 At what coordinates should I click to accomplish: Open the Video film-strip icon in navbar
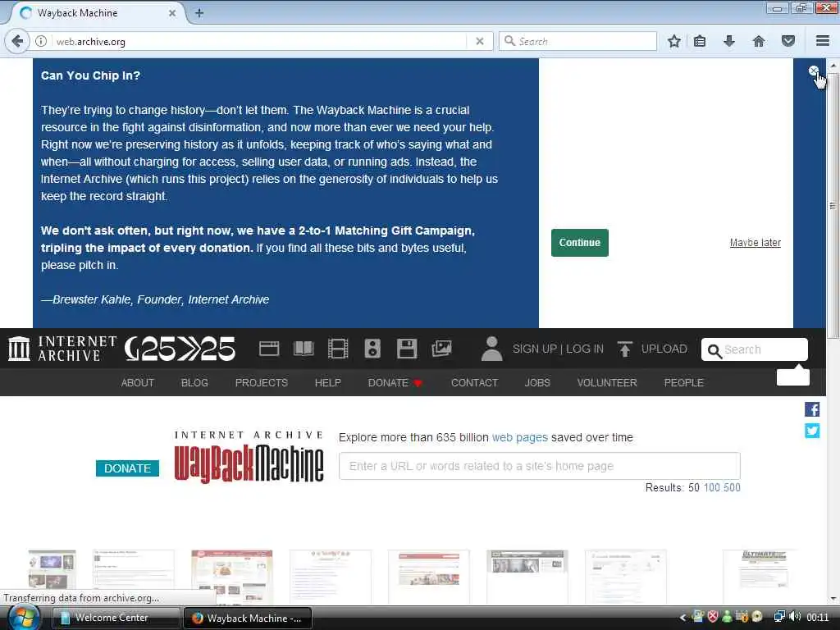[338, 349]
